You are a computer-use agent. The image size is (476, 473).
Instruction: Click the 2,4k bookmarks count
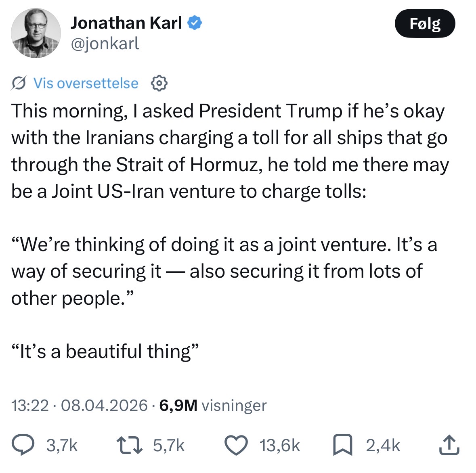pos(383,446)
